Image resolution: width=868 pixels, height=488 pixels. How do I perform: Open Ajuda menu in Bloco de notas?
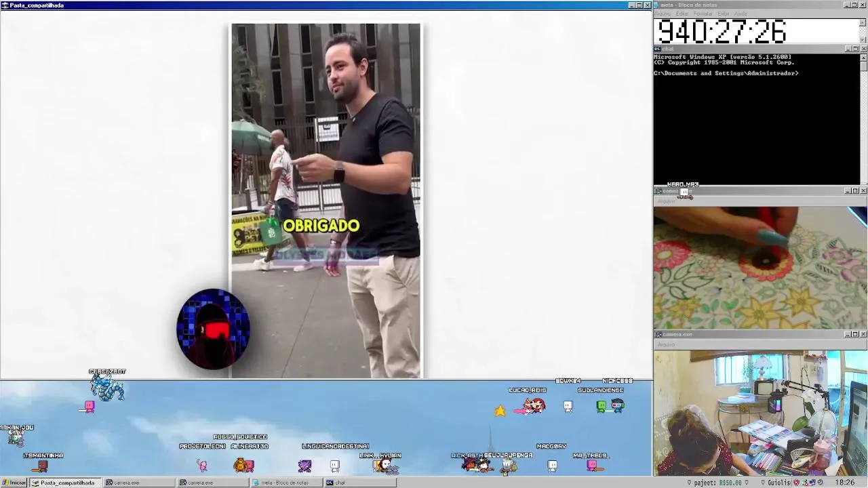[741, 14]
